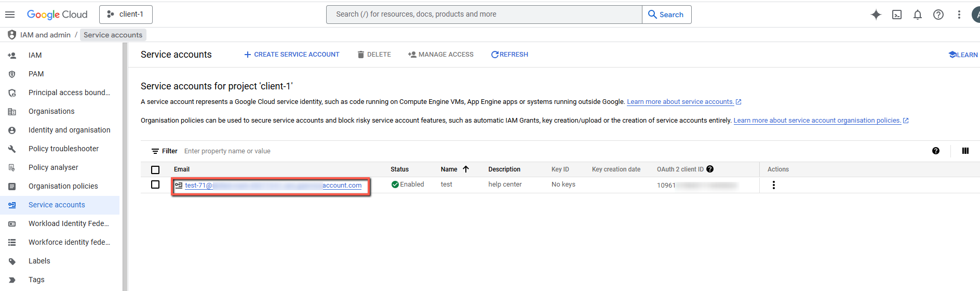Click the OAuth 2 client ID help icon

pos(710,169)
